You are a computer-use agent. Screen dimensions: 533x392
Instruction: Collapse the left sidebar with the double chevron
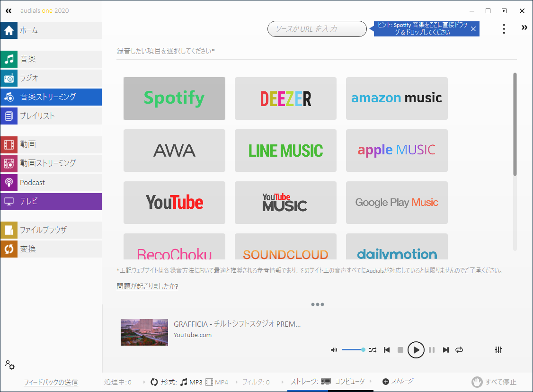coord(9,11)
